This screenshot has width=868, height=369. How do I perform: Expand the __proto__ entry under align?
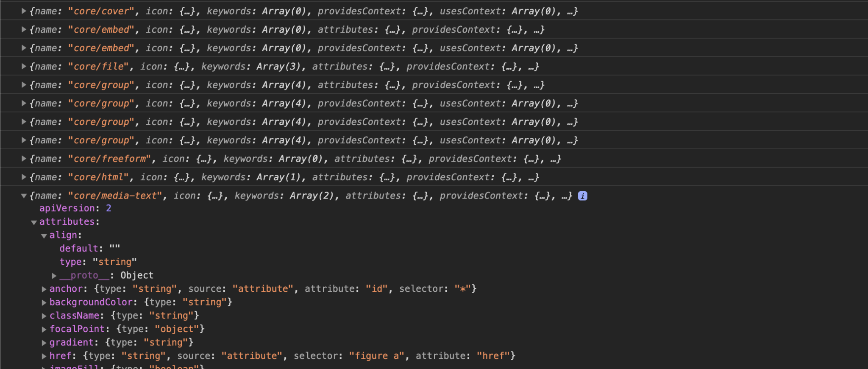[54, 276]
